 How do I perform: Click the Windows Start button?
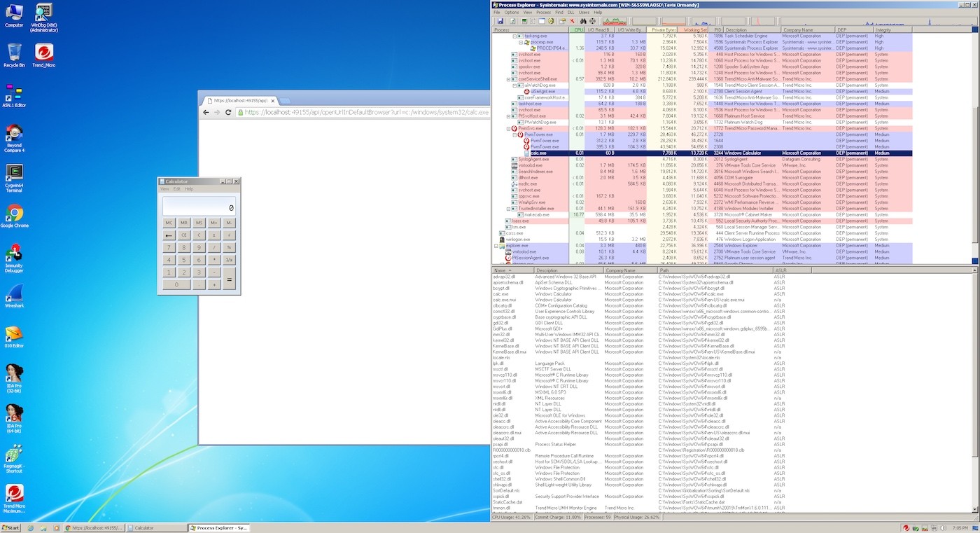(11, 528)
